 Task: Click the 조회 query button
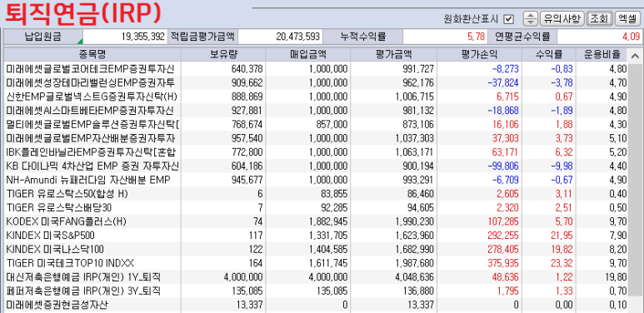(x=599, y=18)
